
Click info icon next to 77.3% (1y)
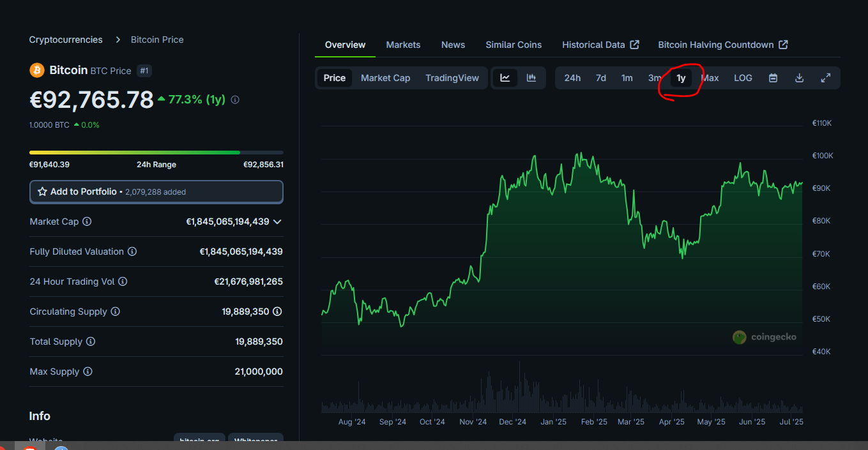point(235,100)
